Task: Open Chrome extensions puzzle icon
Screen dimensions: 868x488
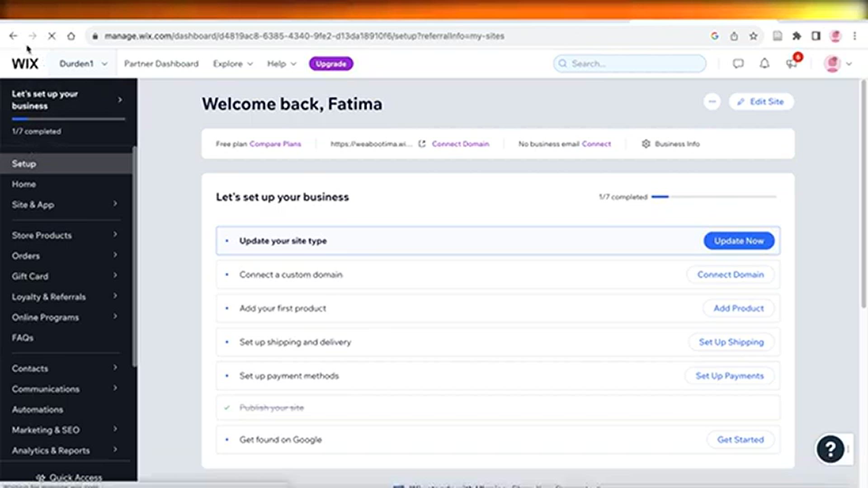Action: click(797, 36)
